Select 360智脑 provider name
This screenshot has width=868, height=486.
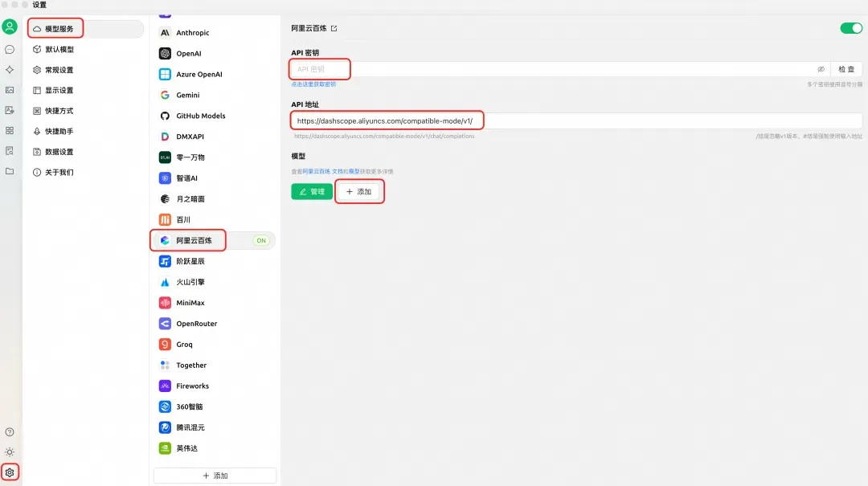click(190, 406)
